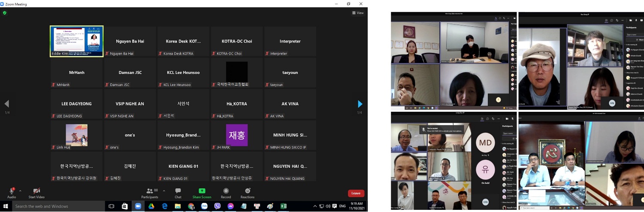Viewport: 644px width, 212px height.
Task: Open Google Chrome from the taskbar
Action: tap(191, 206)
